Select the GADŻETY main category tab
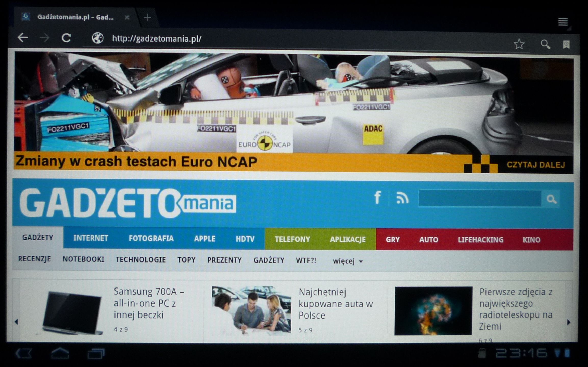 tap(38, 238)
